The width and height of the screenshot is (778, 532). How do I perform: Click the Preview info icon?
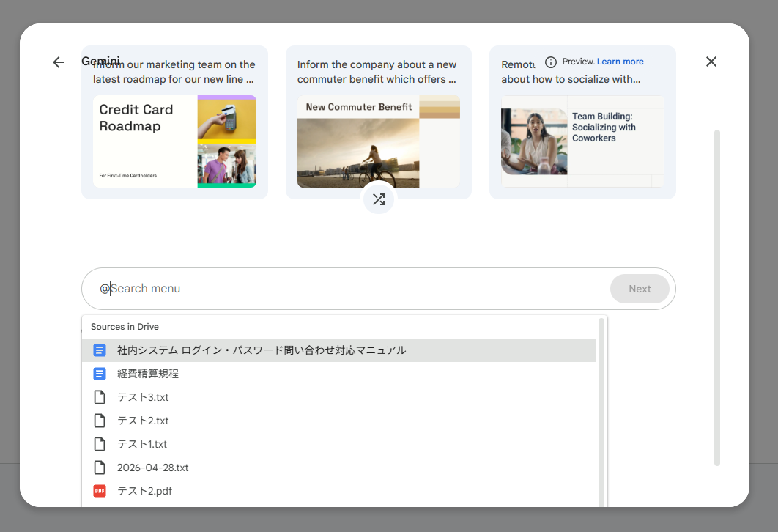pos(551,62)
